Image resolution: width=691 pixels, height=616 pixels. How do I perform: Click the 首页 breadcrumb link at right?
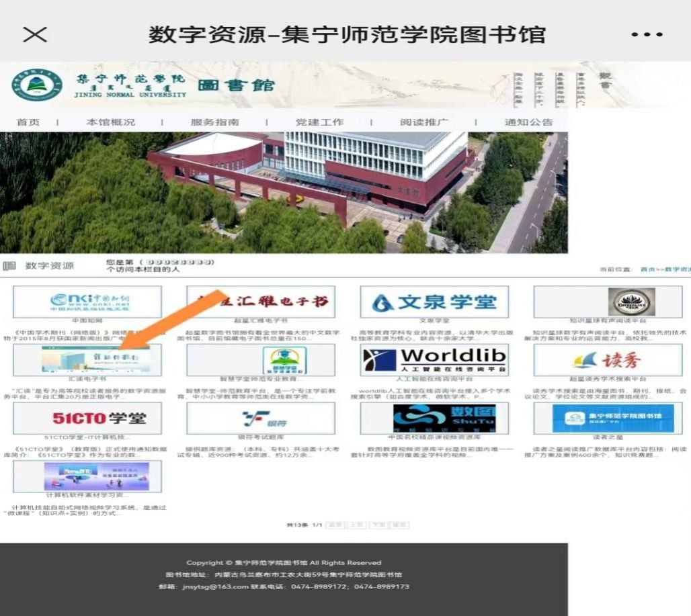(x=647, y=269)
